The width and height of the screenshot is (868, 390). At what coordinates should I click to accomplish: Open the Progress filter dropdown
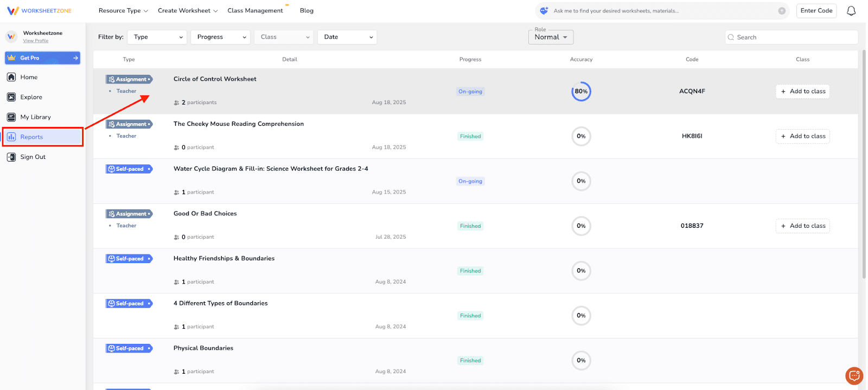(220, 37)
